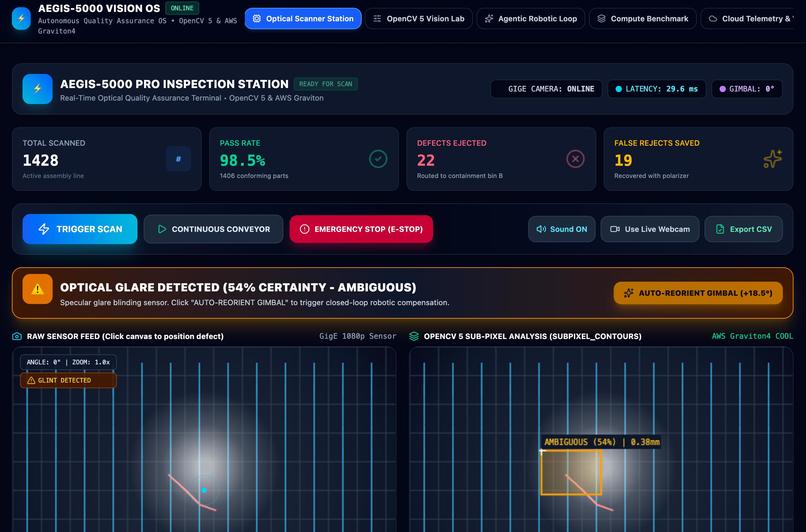Click the inspection station lightning bolt icon
The height and width of the screenshot is (532, 806).
(38, 89)
